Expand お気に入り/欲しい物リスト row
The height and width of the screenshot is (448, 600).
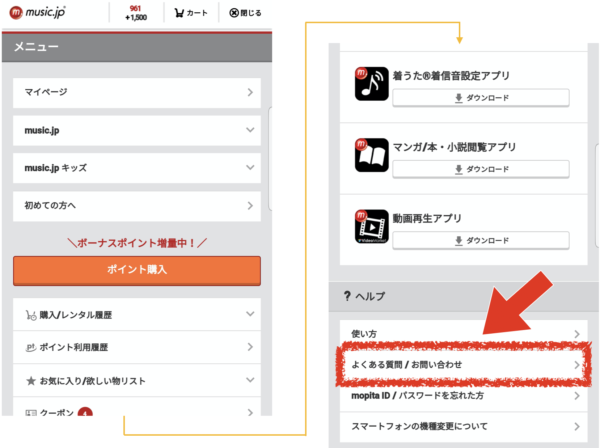(137, 380)
